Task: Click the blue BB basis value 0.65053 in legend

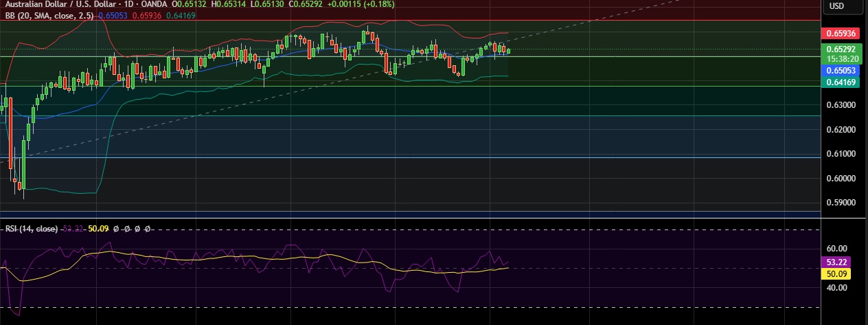Action: (x=112, y=14)
